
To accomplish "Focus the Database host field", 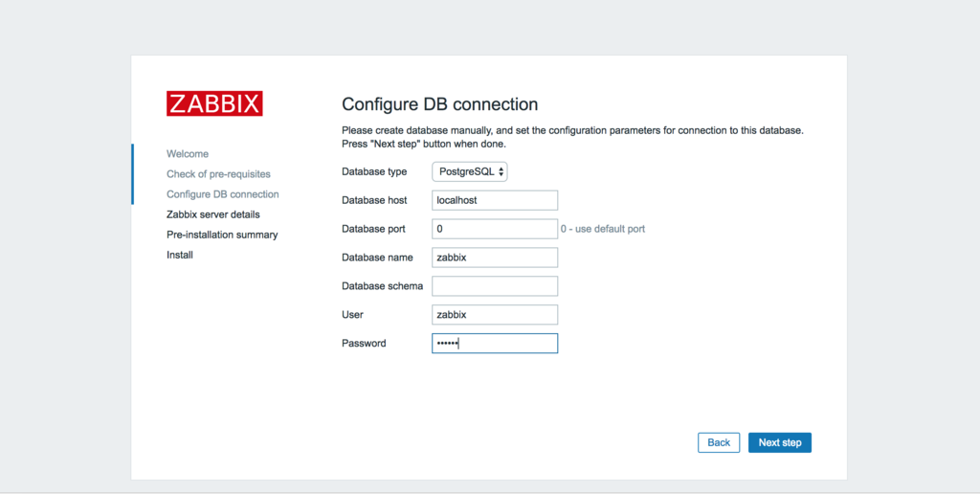I will pos(495,200).
